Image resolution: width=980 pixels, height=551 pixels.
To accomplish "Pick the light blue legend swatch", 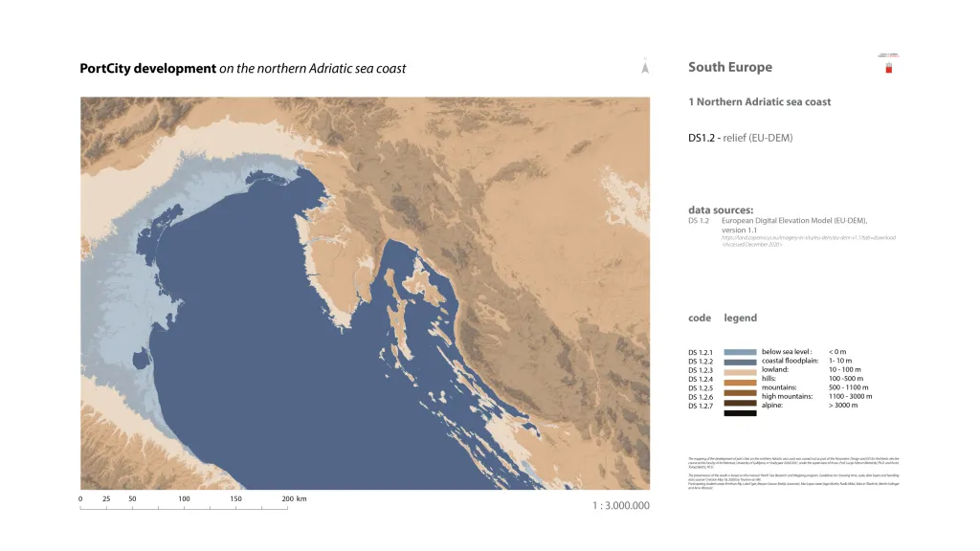I will coord(741,352).
